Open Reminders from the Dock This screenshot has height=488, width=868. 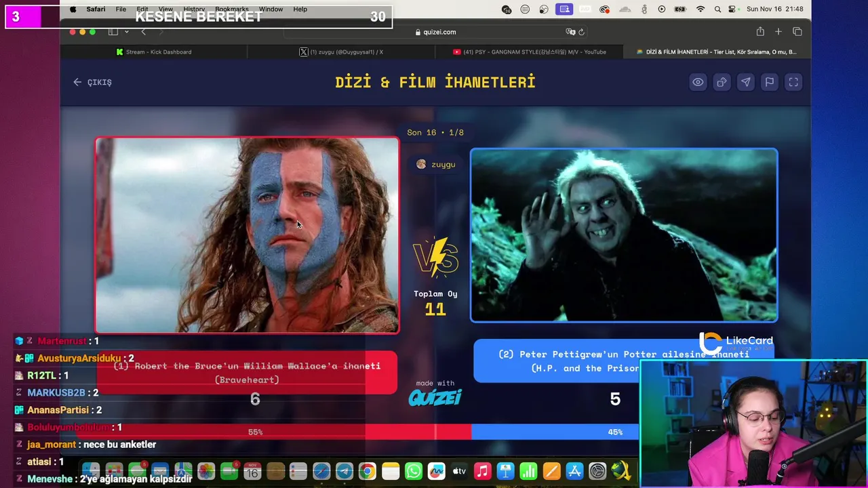[x=298, y=470]
